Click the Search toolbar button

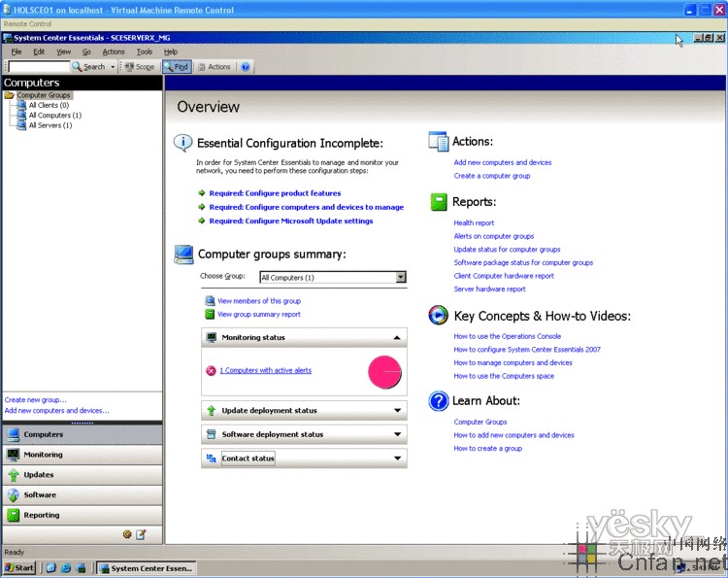(x=88, y=67)
